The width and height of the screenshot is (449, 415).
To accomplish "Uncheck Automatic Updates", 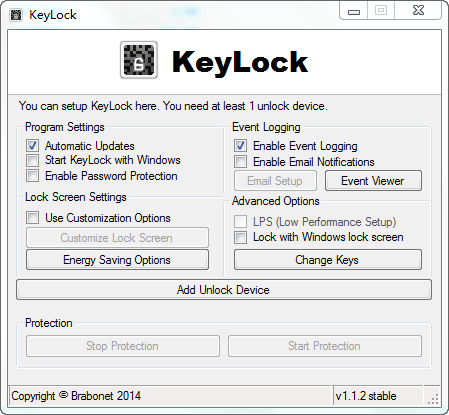I will pyautogui.click(x=33, y=146).
